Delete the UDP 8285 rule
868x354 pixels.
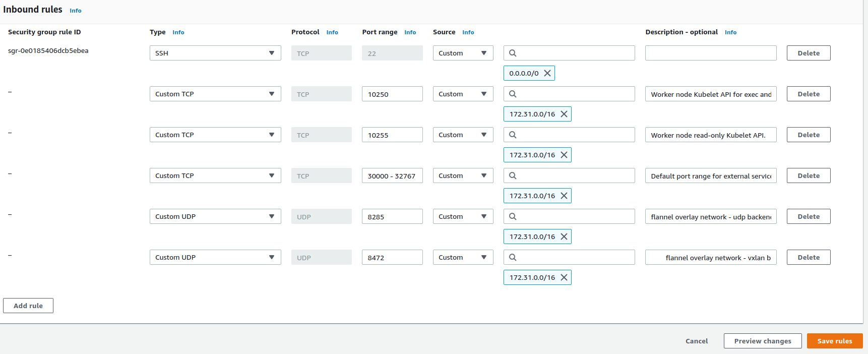(x=809, y=216)
